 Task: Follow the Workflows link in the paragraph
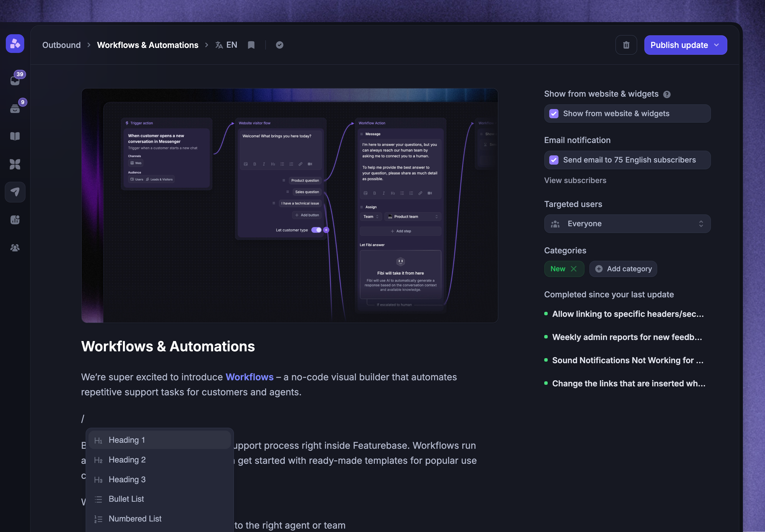(249, 377)
